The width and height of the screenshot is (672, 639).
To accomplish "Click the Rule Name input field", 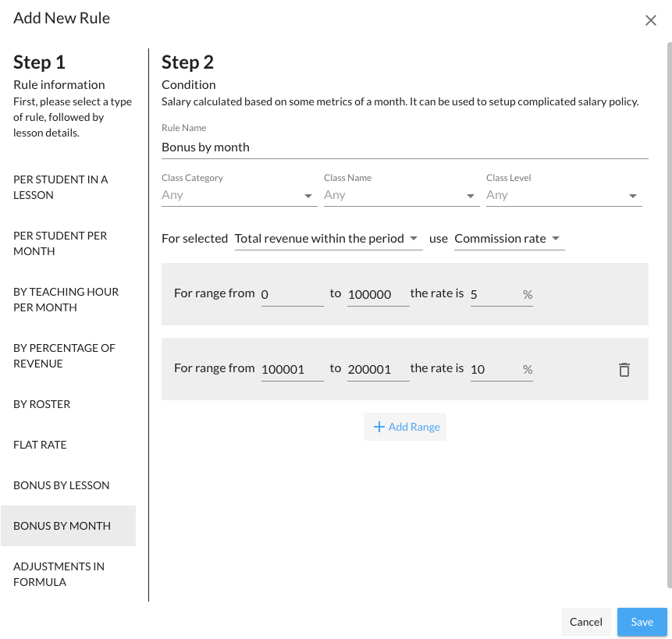I will [404, 147].
